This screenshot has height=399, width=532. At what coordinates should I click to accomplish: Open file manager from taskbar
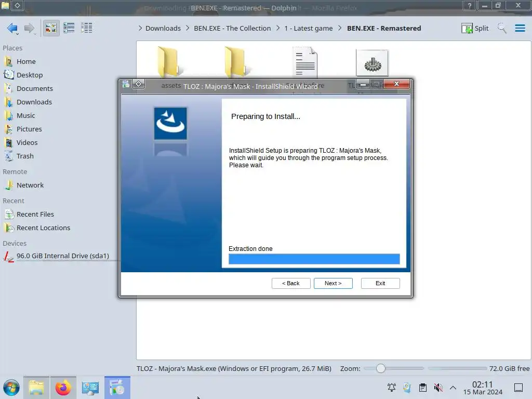[36, 388]
